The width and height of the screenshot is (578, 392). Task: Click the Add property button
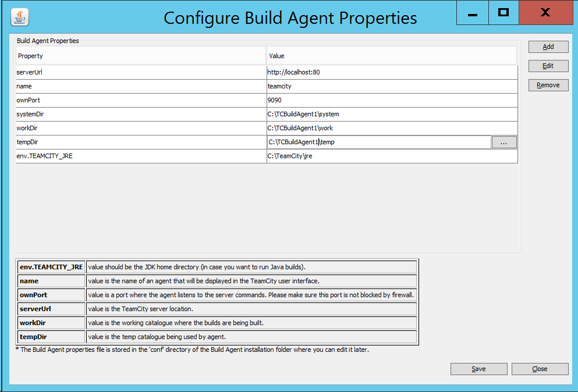tap(548, 47)
